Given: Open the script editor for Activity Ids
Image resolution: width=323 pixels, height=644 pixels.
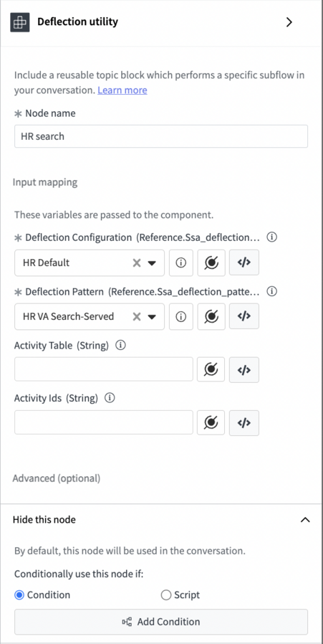Looking at the screenshot, I should coord(244,422).
